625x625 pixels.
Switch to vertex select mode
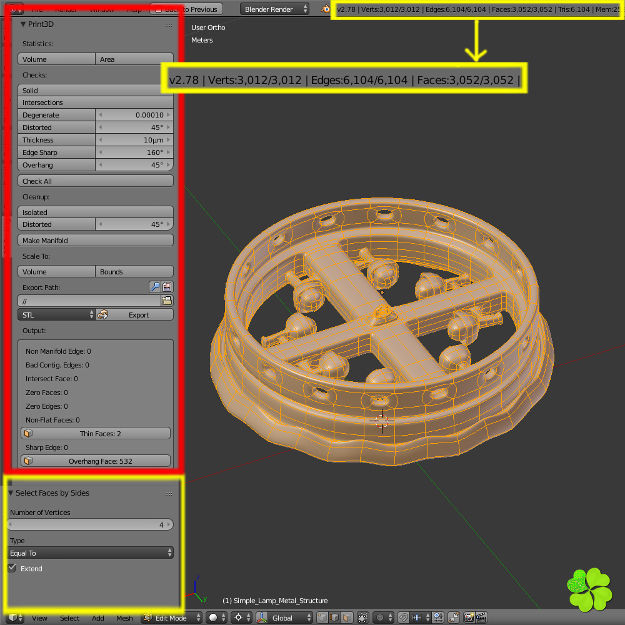322,617
